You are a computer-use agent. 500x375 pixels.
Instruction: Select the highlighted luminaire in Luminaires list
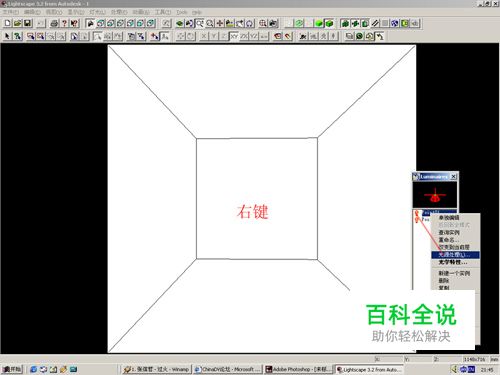pos(435,212)
